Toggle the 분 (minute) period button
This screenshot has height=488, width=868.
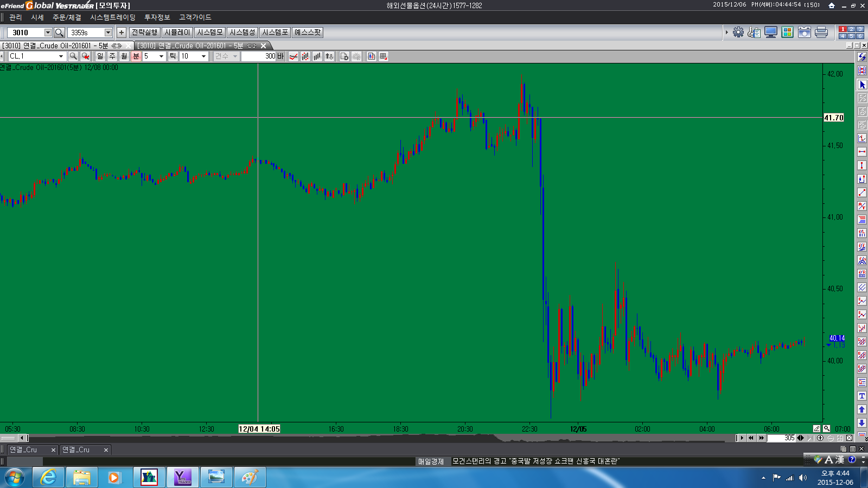click(x=136, y=56)
